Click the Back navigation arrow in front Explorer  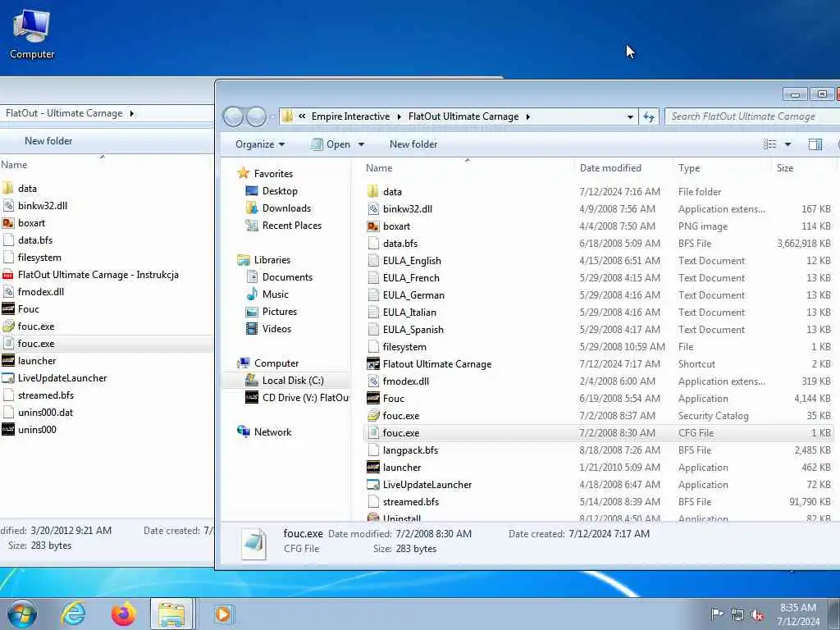(233, 116)
